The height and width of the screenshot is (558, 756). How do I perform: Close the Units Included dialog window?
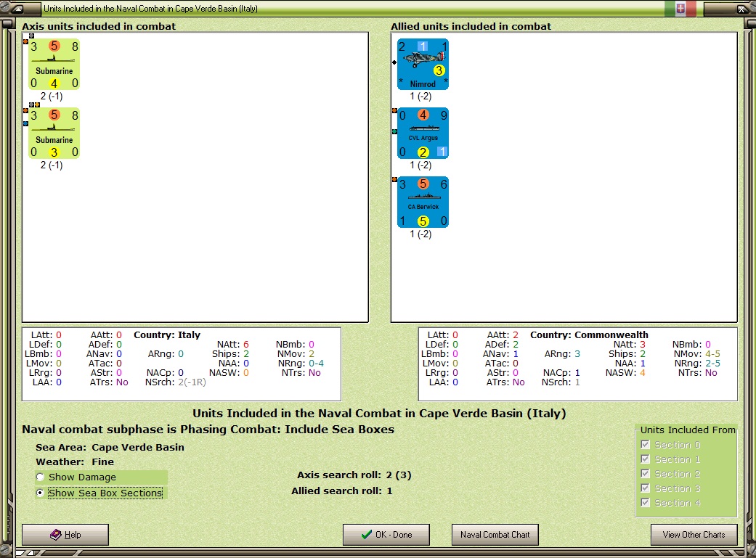(741, 9)
